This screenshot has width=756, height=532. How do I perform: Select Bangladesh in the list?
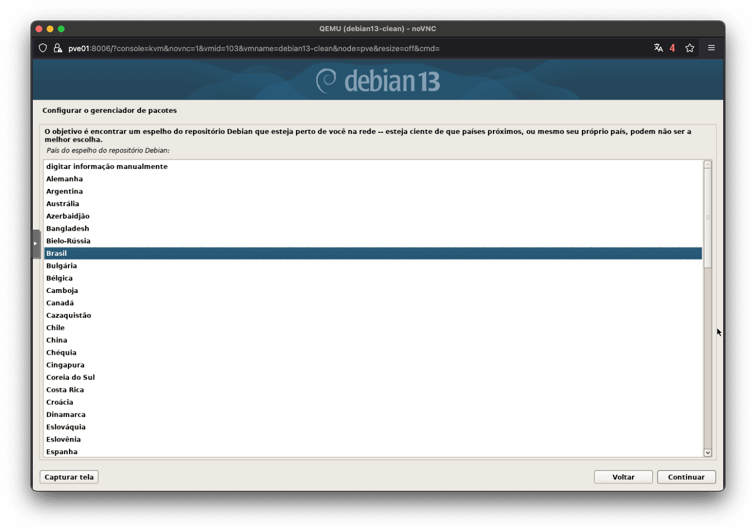pos(373,228)
